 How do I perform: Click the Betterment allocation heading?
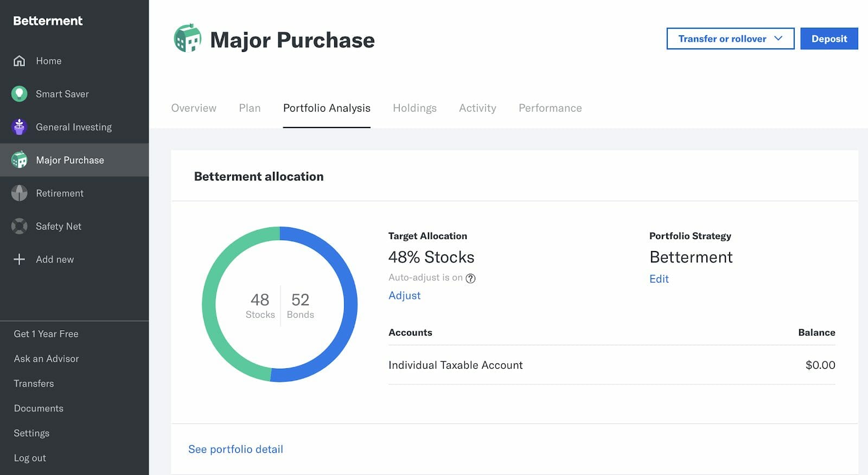(x=259, y=176)
